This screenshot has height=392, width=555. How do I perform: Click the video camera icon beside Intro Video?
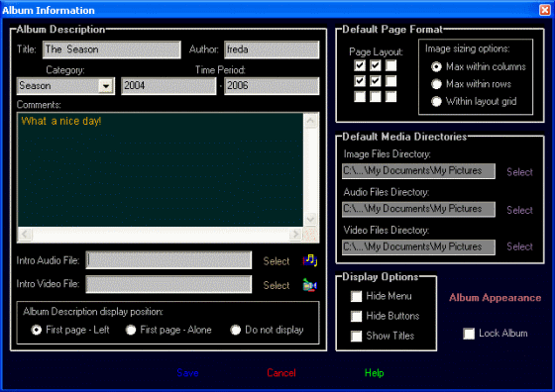coord(310,285)
